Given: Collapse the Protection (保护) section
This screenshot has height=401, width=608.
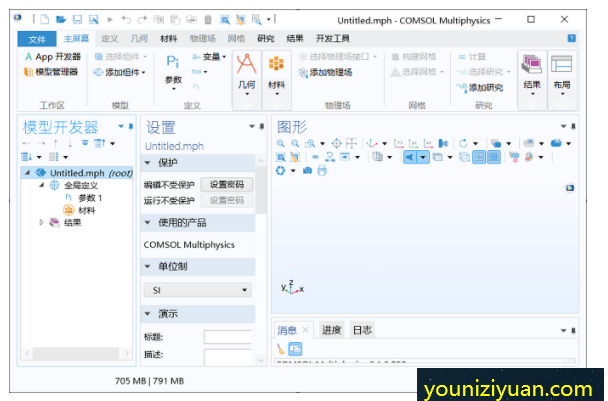Looking at the screenshot, I should [147, 163].
